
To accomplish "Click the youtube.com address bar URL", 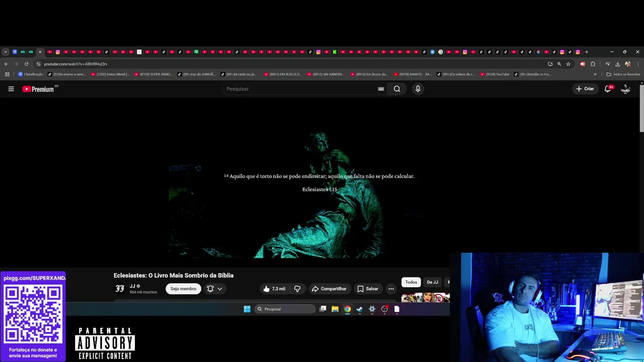I will (x=75, y=64).
